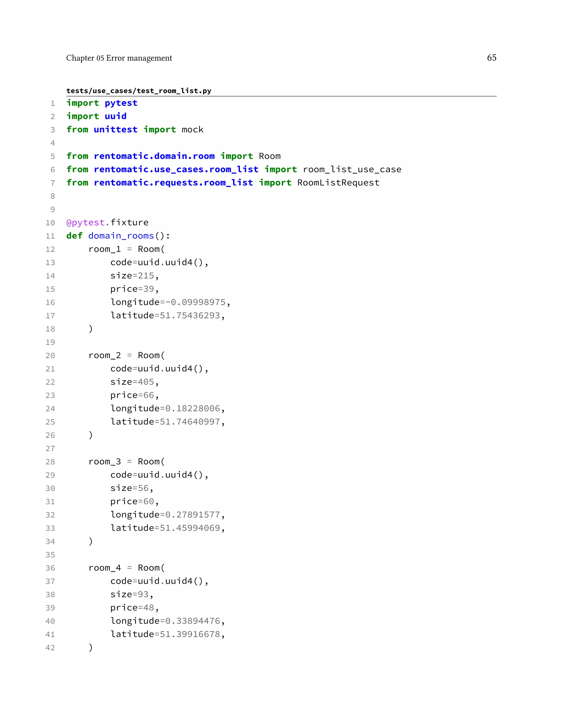
Task: Click 'price=48,' text
Action: (x=134, y=608)
